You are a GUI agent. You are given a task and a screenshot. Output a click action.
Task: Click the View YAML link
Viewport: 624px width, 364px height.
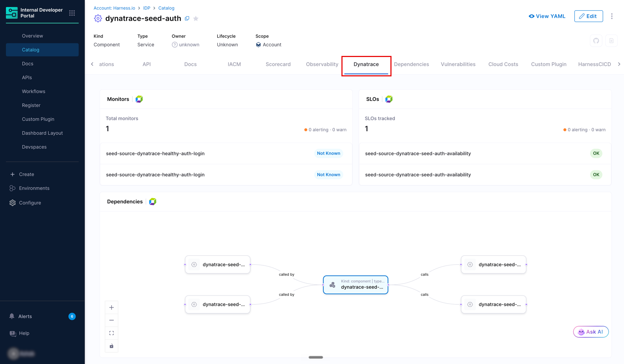(547, 16)
